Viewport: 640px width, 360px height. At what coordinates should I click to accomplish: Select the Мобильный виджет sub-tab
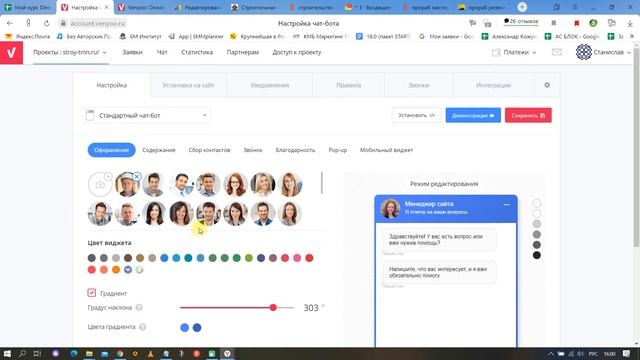(387, 150)
